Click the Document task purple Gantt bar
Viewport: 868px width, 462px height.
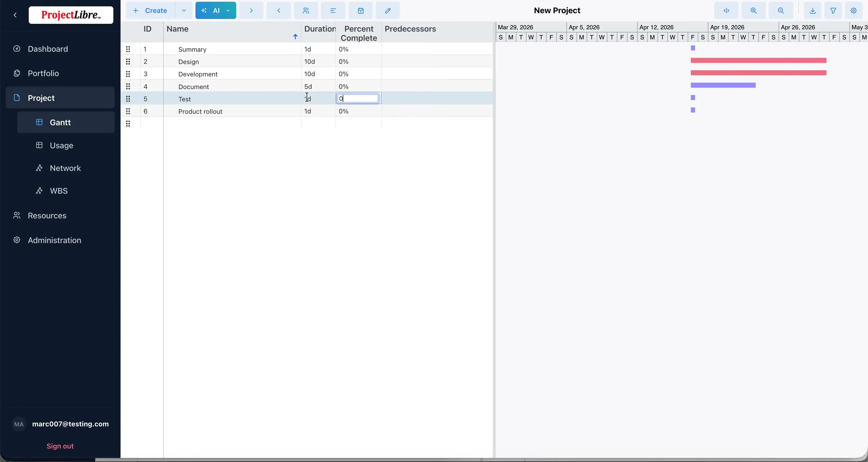pos(723,85)
